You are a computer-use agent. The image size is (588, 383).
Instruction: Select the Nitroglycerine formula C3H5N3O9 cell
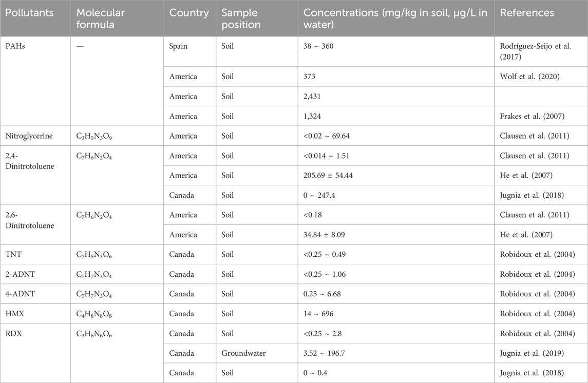[94, 136]
